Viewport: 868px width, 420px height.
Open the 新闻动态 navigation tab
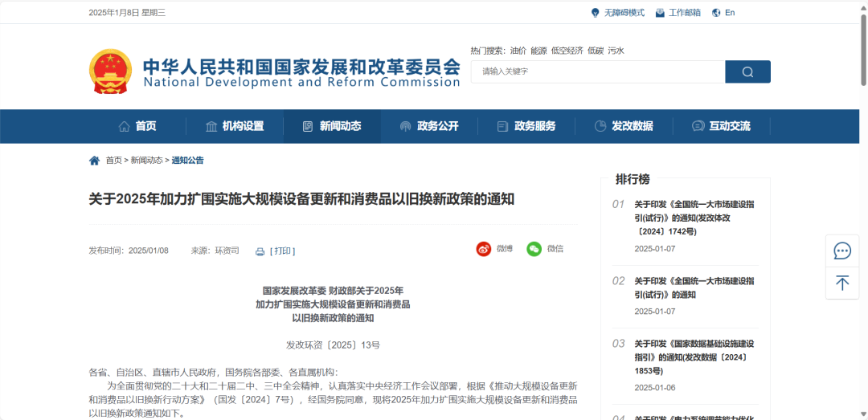point(332,126)
